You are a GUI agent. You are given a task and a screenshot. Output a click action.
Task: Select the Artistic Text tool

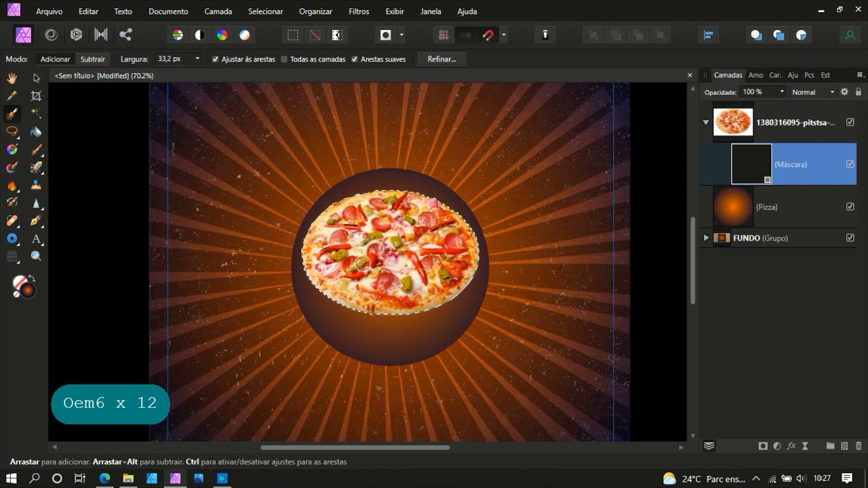tap(36, 239)
